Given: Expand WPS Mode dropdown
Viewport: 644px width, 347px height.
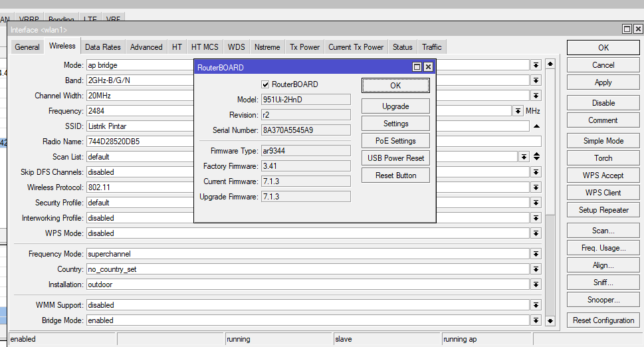Looking at the screenshot, I should click(x=536, y=233).
